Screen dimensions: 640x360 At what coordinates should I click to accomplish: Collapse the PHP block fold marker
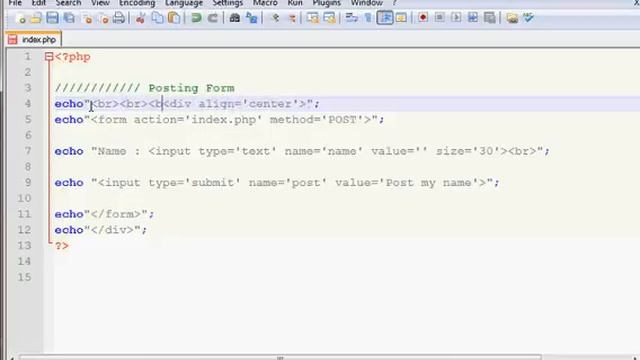(x=49, y=57)
